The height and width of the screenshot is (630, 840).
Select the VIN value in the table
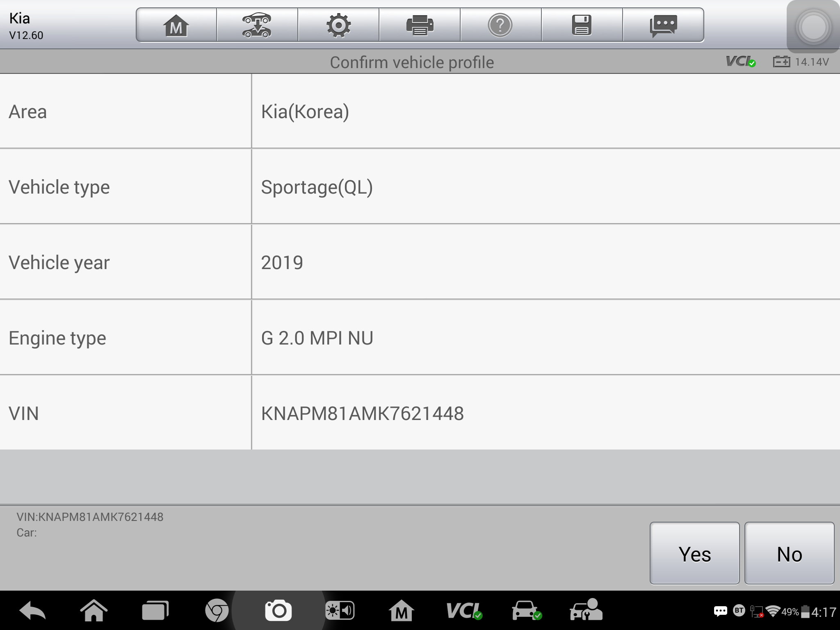click(363, 413)
